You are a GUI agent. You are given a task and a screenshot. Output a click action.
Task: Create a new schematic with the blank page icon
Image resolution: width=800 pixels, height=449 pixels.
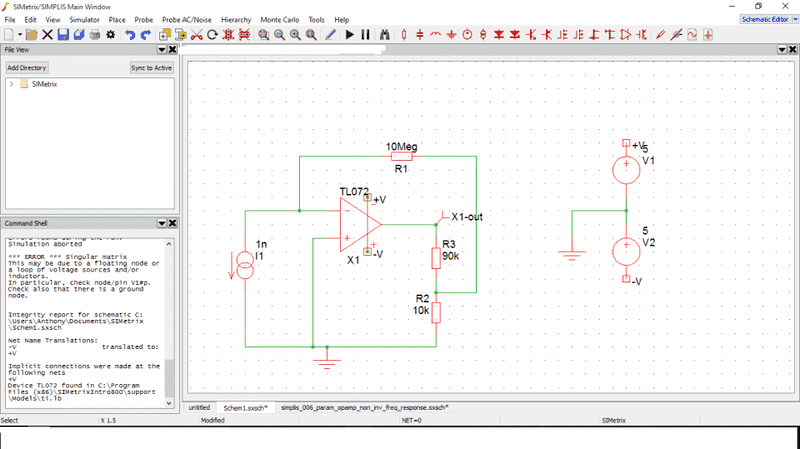click(x=9, y=35)
